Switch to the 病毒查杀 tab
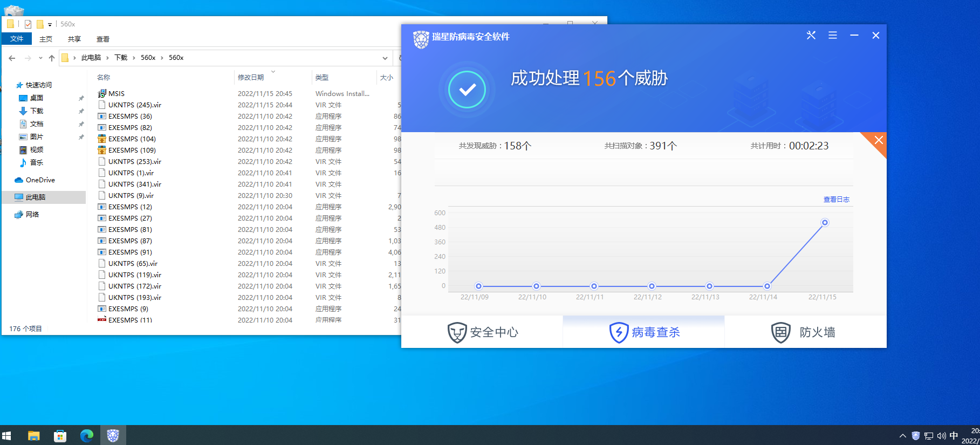Image resolution: width=980 pixels, height=445 pixels. coord(644,332)
